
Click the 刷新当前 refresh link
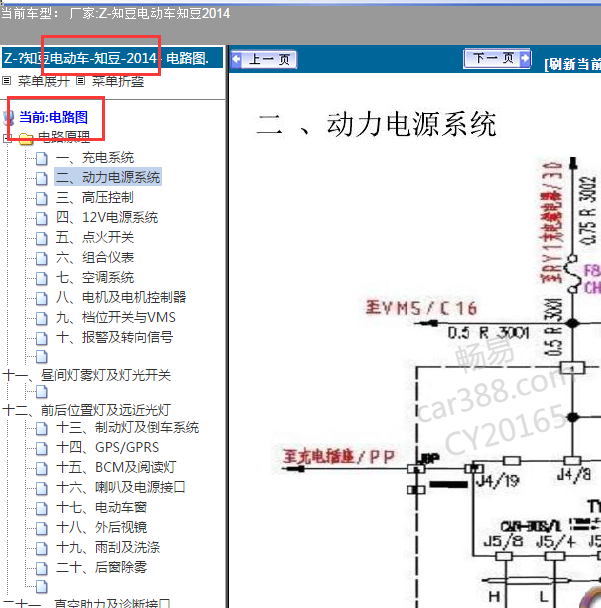[573, 64]
